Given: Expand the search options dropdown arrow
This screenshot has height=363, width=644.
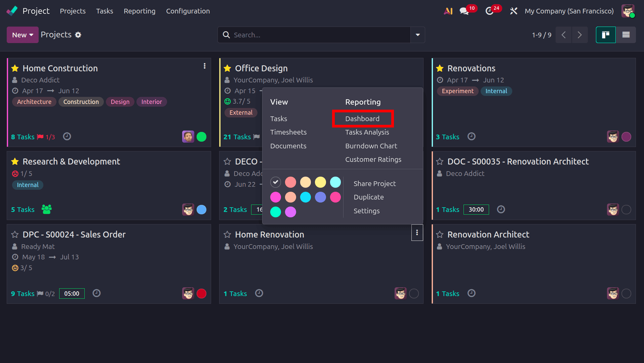Looking at the screenshot, I should click(x=418, y=35).
